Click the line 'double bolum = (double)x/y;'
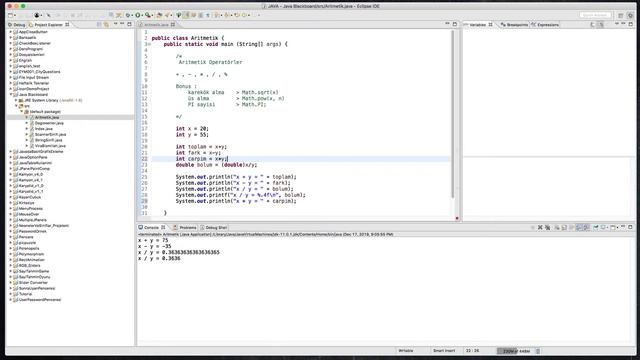The height and width of the screenshot is (360, 640). 216,165
